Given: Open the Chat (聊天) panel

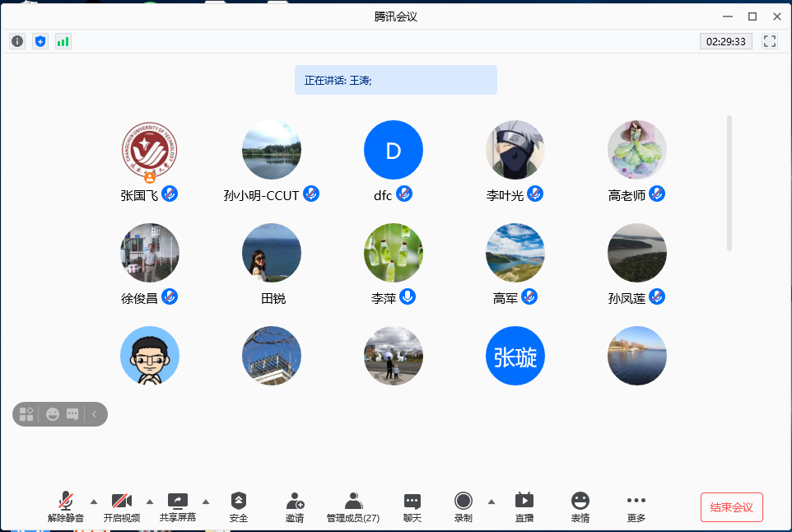Looking at the screenshot, I should (x=412, y=506).
